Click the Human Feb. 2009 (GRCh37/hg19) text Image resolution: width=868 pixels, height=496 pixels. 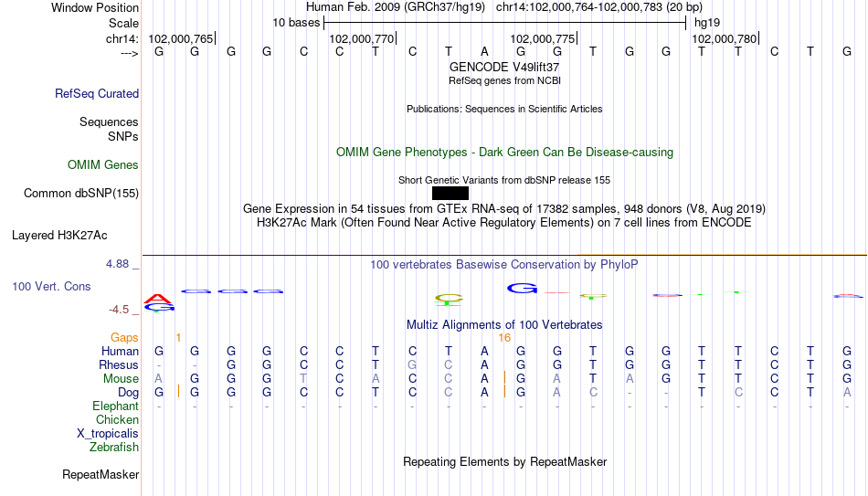click(x=396, y=7)
